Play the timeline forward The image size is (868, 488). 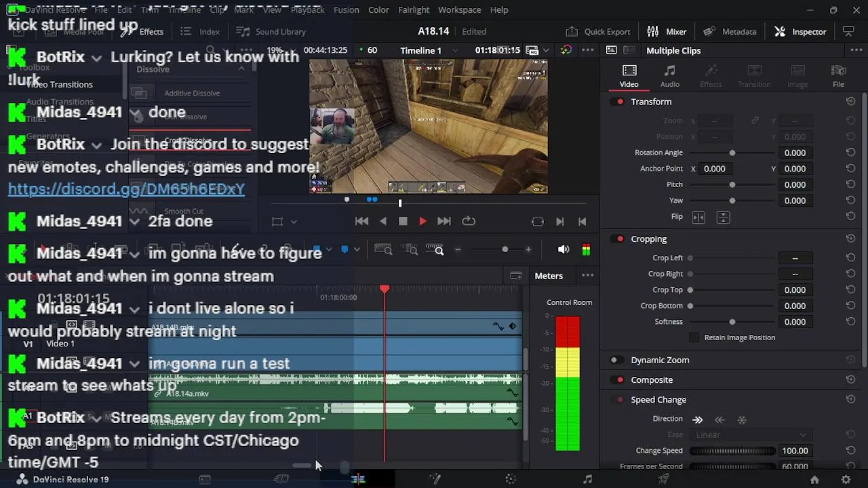(x=422, y=222)
